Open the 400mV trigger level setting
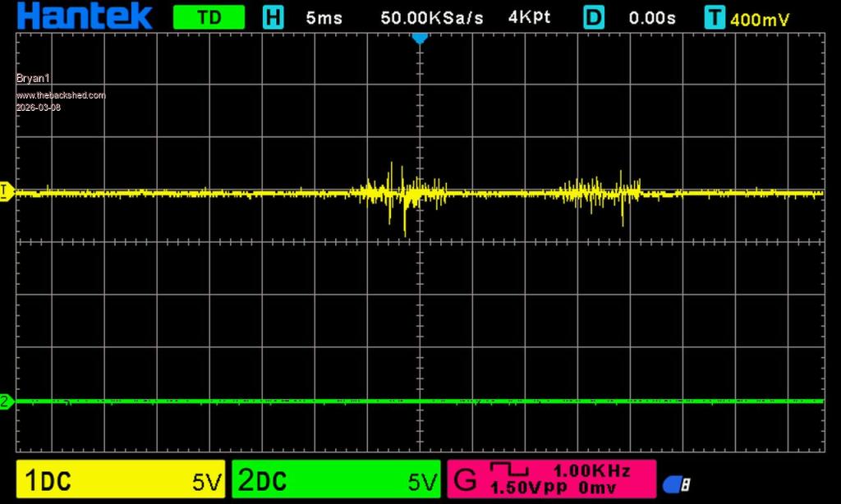841x504 pixels. click(x=759, y=19)
